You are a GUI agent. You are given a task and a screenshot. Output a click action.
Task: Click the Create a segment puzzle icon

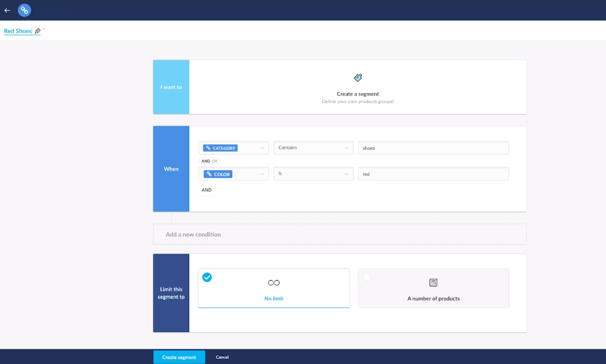click(x=358, y=78)
